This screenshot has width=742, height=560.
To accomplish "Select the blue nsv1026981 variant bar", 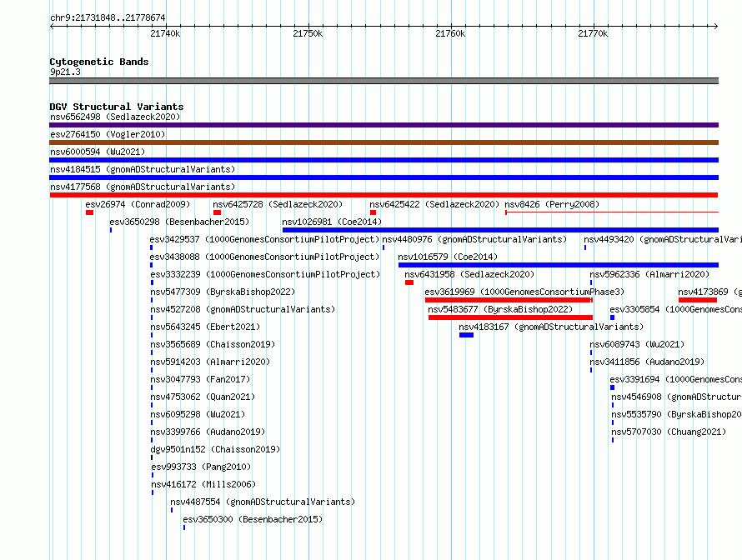I will click(x=501, y=230).
